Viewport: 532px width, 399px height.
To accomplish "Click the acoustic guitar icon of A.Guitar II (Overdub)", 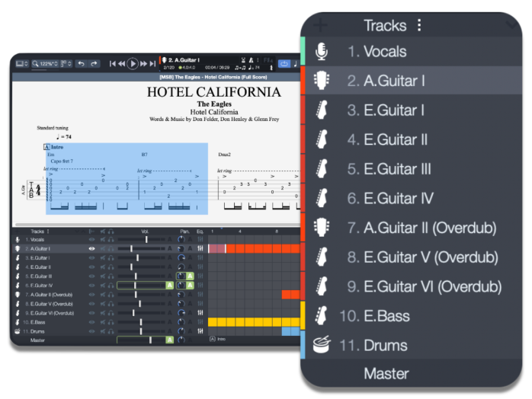I will pos(322,228).
